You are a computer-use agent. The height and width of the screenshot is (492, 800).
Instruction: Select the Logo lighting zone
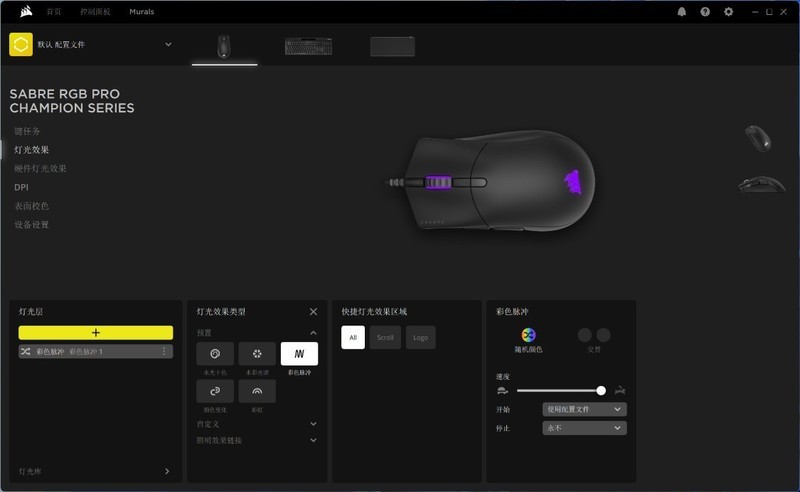coord(420,337)
